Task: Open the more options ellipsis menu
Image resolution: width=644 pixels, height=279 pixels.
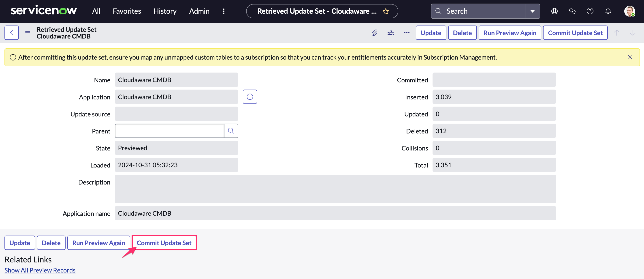Action: coord(407,32)
